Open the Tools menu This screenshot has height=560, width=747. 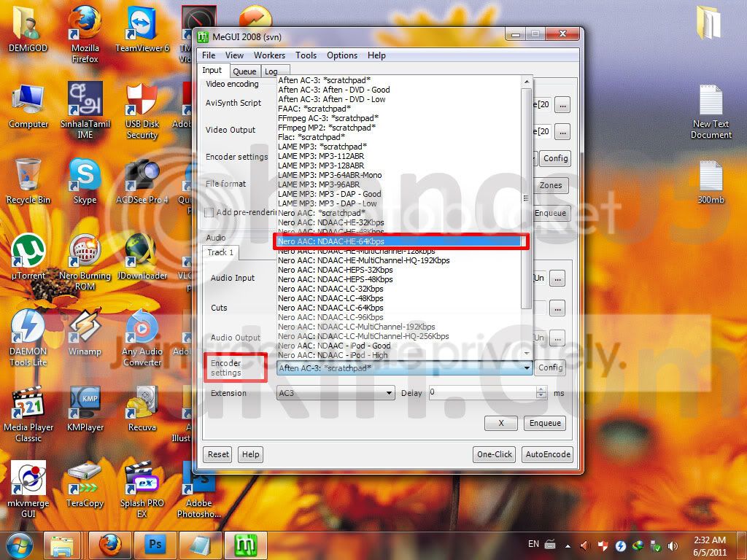pos(306,55)
